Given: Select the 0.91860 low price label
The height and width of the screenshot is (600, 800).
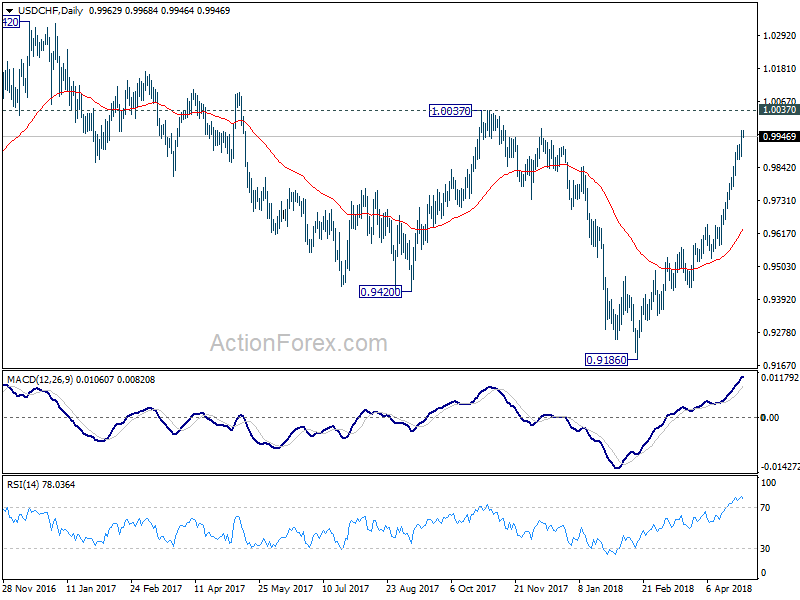Looking at the screenshot, I should click(606, 360).
